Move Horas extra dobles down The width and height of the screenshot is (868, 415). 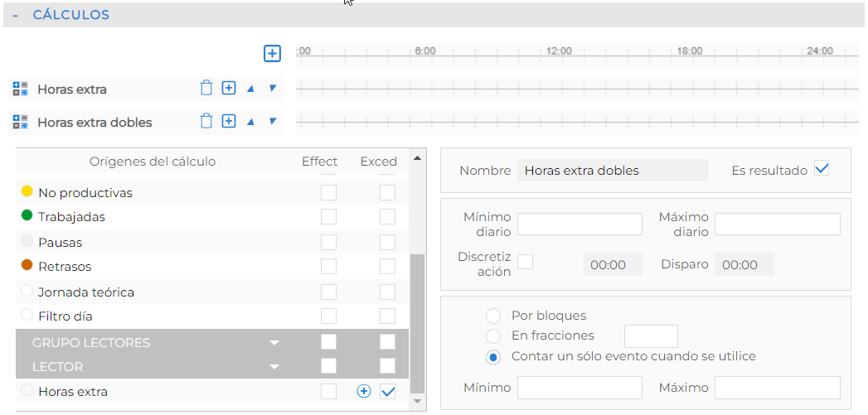273,121
